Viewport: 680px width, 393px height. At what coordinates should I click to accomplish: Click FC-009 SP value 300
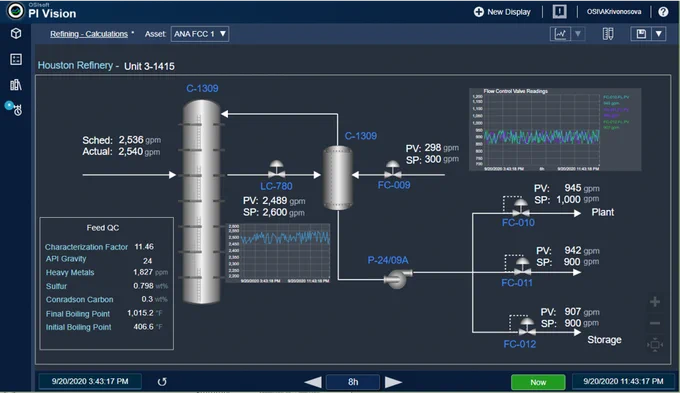coord(433,159)
